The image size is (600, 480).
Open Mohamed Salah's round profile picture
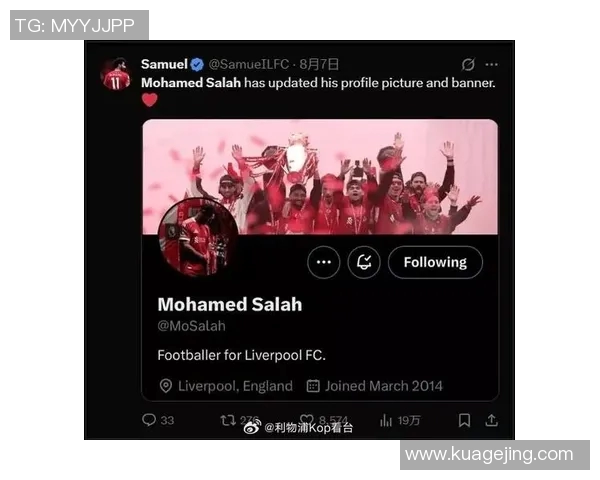pos(198,237)
